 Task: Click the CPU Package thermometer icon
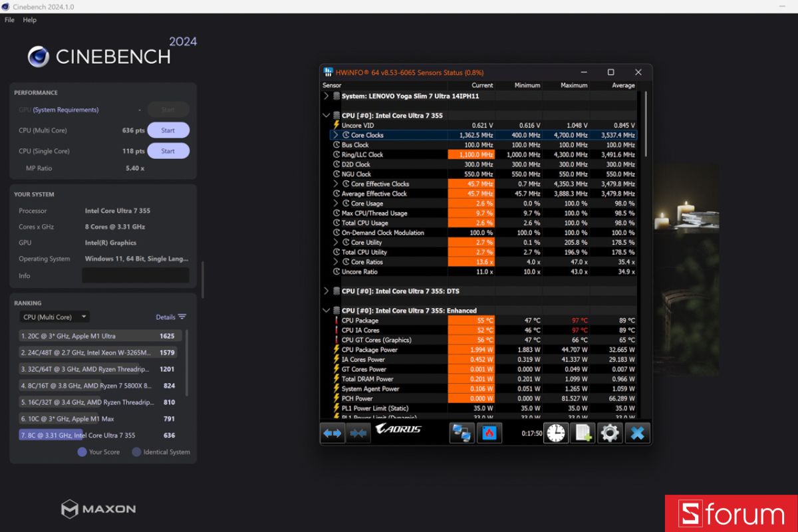[336, 321]
